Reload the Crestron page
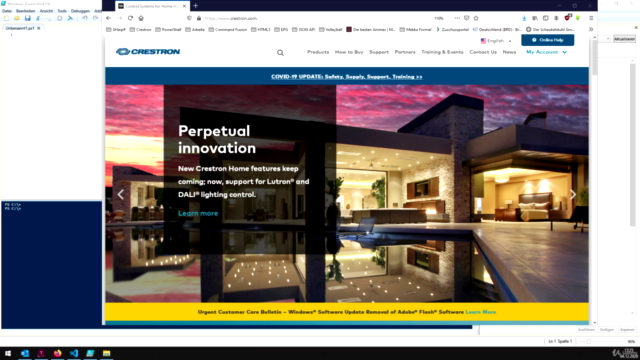Image resolution: width=640 pixels, height=360 pixels. (130, 18)
